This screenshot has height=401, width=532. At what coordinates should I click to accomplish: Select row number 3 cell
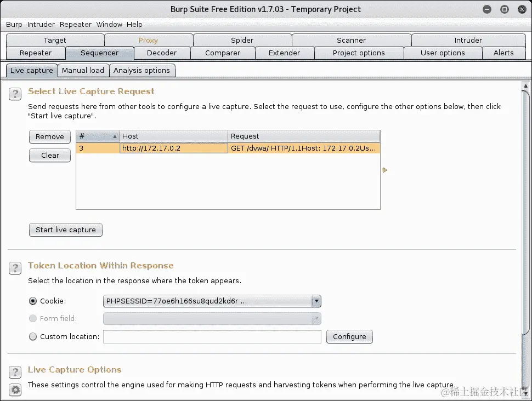coord(98,148)
